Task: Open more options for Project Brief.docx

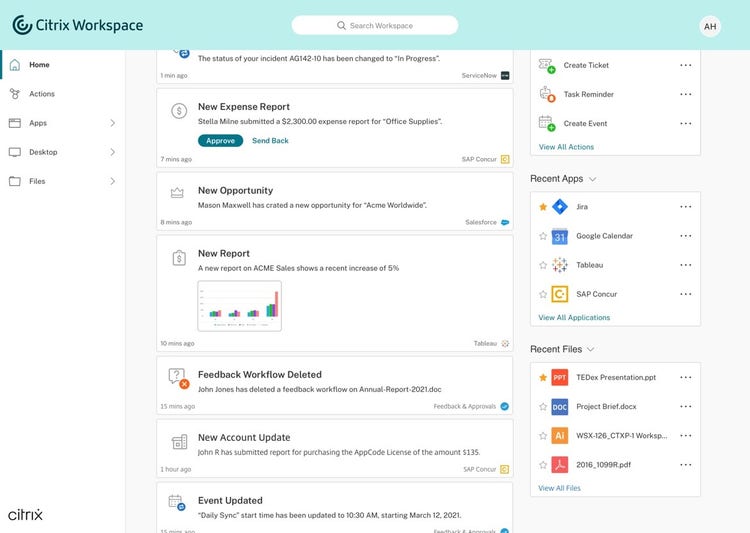Action: pyautogui.click(x=685, y=407)
